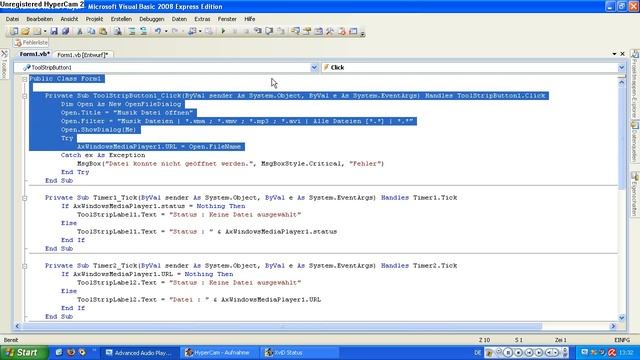Collapse the ToolStripButton1_Click sub
This screenshot has width=640, height=360.
pos(24,96)
